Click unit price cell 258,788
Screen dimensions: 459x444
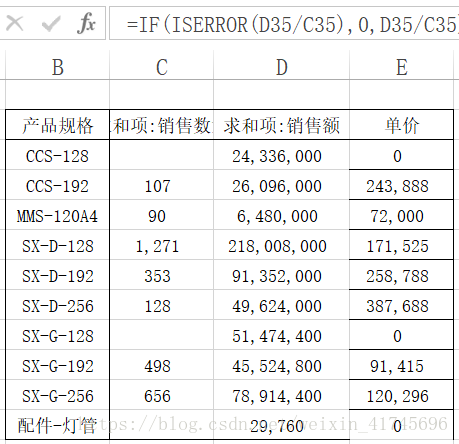(402, 275)
